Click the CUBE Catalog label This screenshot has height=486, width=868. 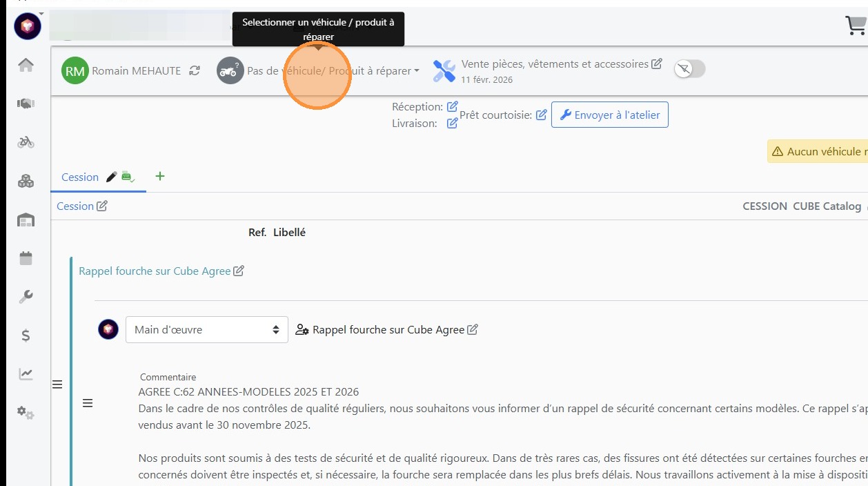coord(827,206)
